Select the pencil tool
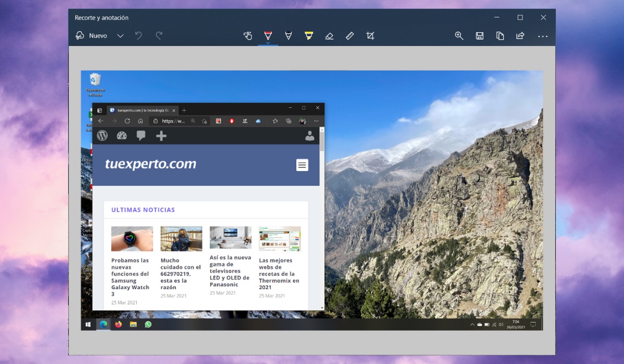 point(288,36)
